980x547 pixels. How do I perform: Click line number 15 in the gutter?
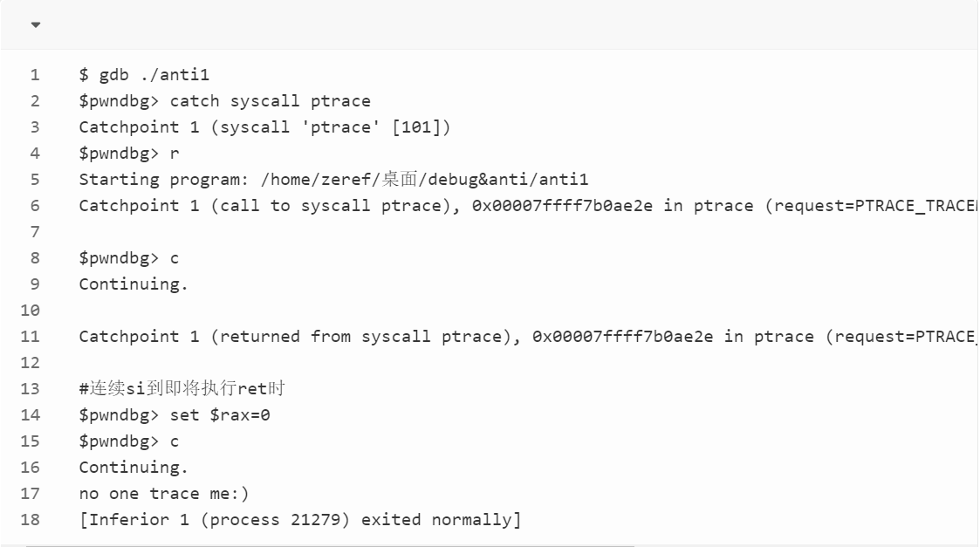click(31, 441)
